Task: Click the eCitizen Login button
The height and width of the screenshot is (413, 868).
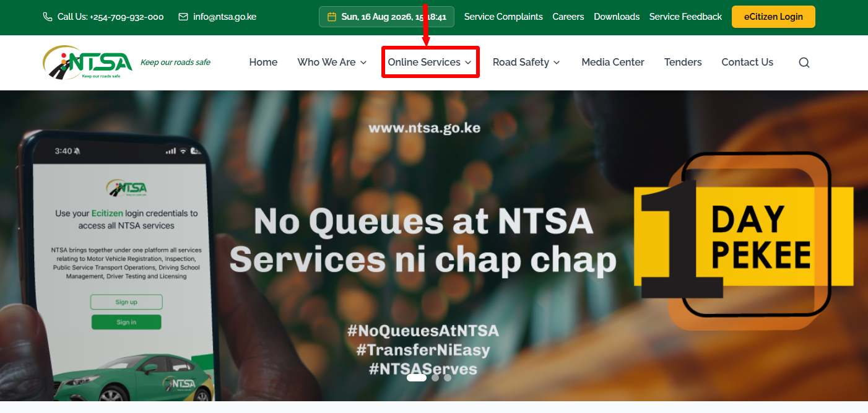Action: click(773, 17)
